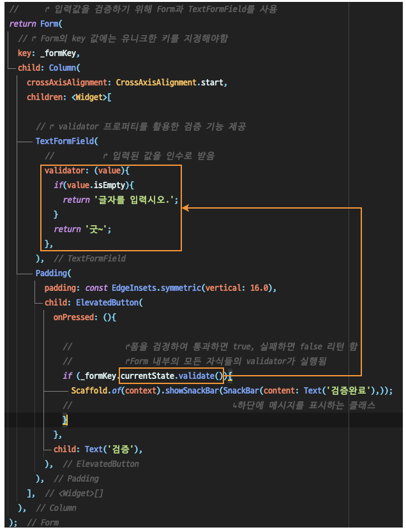Click the 'TextFormField(' code line
406x532 pixels.
(67, 141)
